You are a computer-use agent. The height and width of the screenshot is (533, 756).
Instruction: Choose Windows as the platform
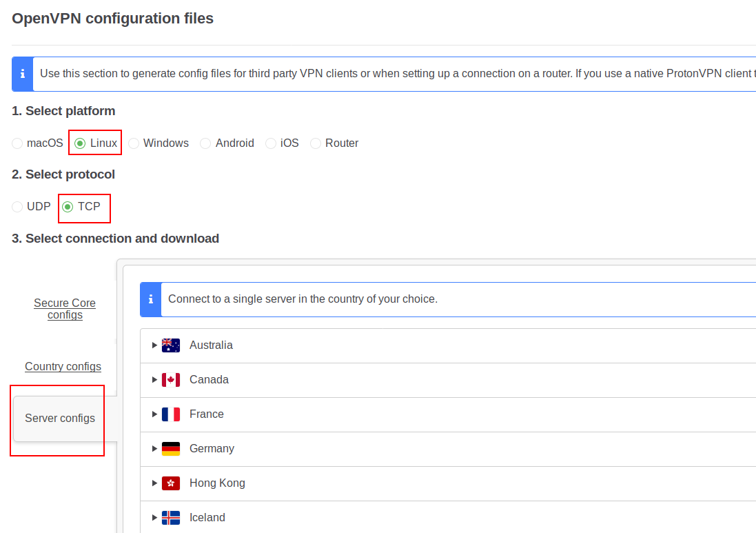[134, 143]
